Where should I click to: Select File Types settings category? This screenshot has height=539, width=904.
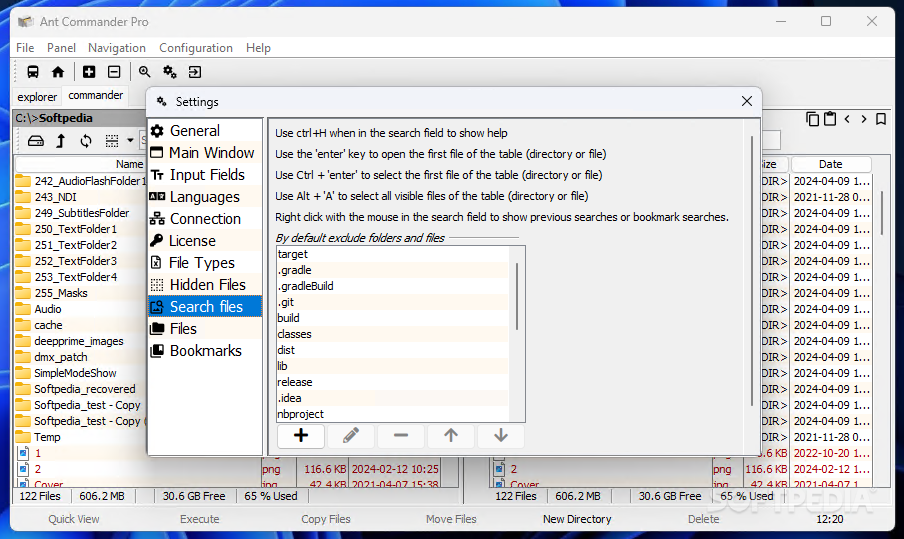pos(205,262)
